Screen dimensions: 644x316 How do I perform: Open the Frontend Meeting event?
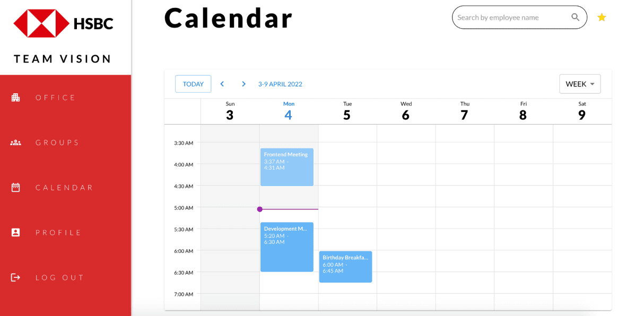[x=286, y=167]
